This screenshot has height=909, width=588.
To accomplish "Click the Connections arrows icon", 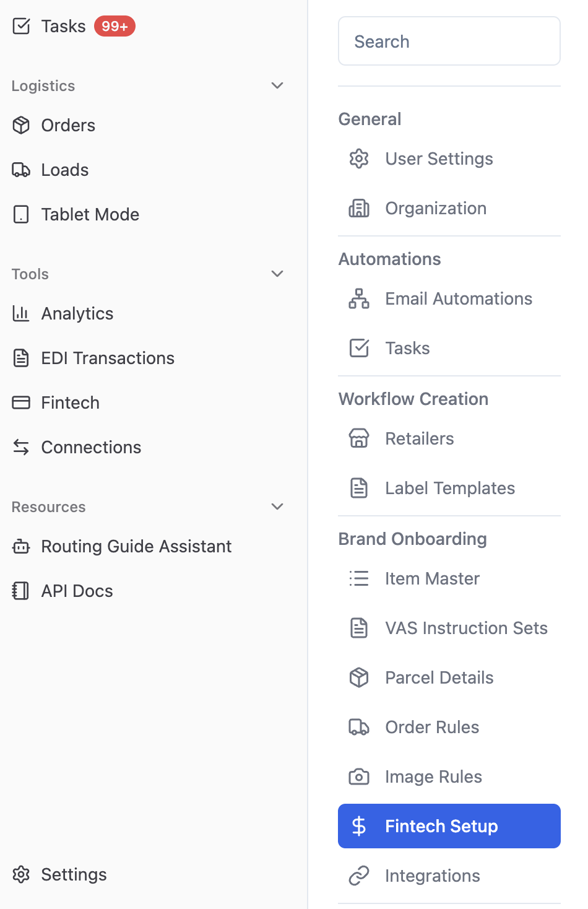I will click(x=21, y=447).
